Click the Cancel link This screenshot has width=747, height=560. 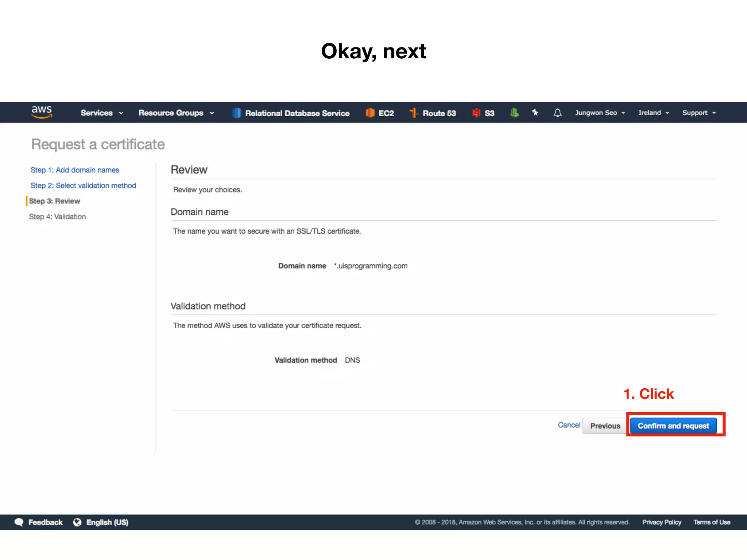pyautogui.click(x=569, y=425)
